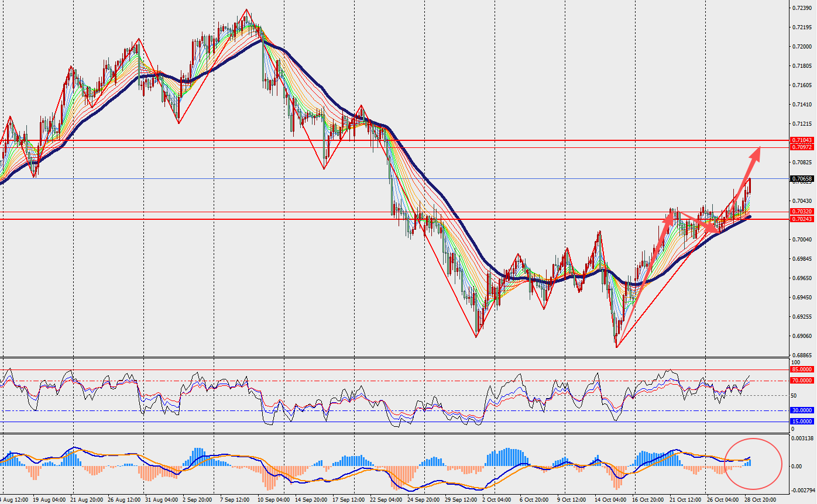Click the 0.68865 price axis value
Viewport: 817px width, 504px height.
(801, 355)
